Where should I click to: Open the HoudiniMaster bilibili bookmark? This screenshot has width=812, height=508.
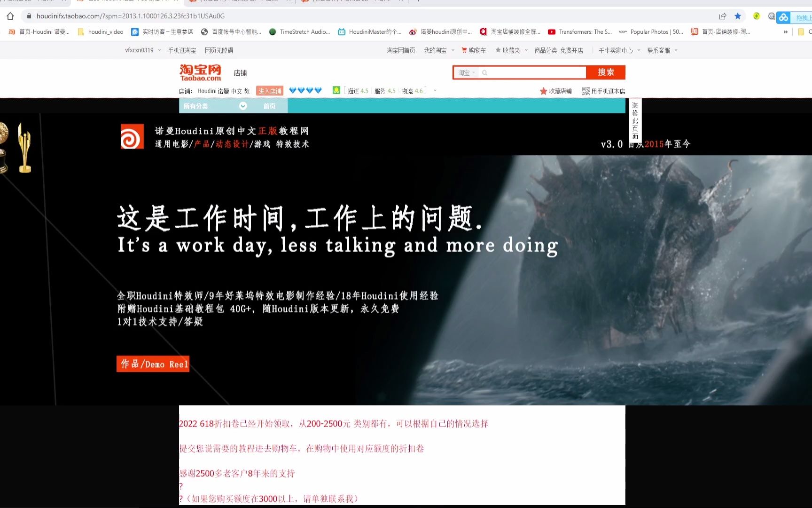coord(370,32)
